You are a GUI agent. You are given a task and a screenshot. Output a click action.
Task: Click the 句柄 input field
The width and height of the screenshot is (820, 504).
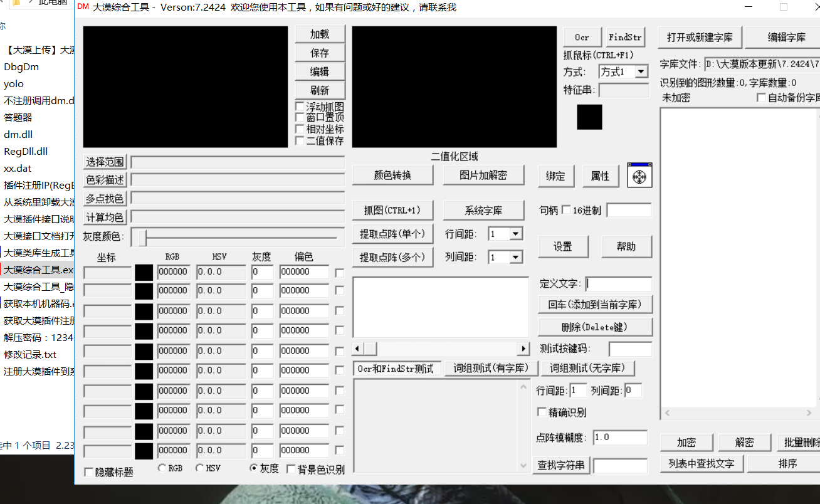(x=629, y=210)
